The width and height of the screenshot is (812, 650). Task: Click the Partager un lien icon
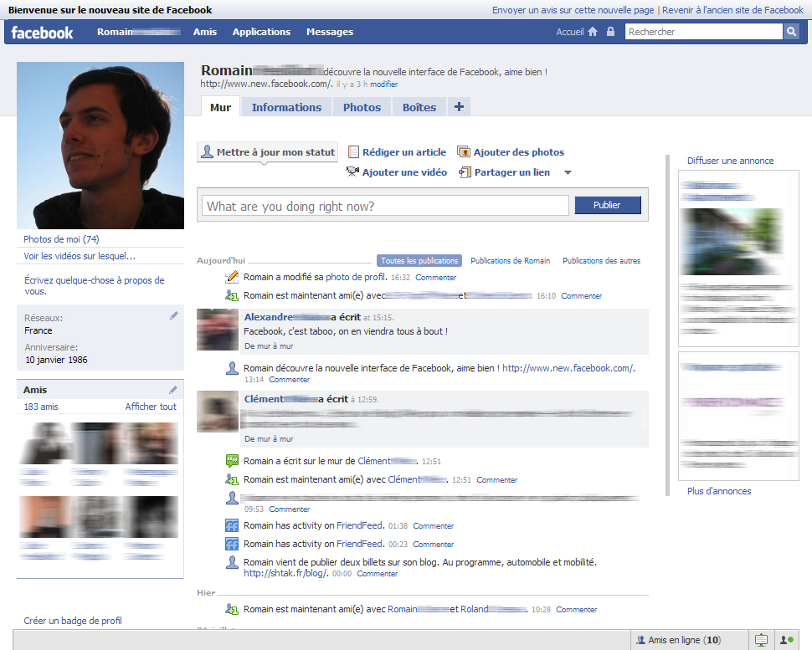click(465, 171)
